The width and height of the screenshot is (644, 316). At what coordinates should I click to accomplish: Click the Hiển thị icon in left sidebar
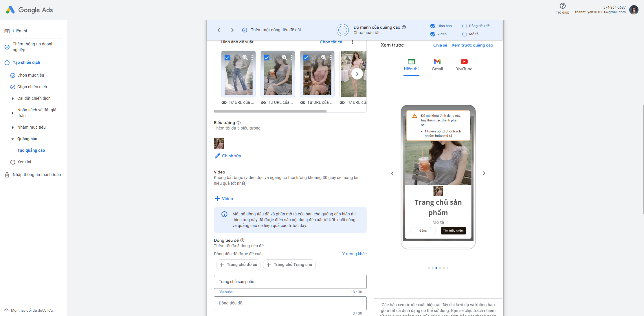click(x=7, y=31)
